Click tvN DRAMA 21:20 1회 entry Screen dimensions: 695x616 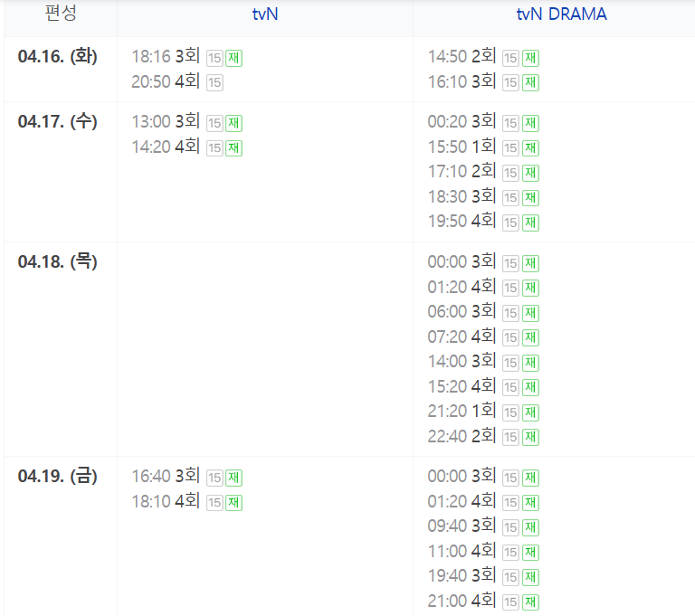tap(462, 411)
